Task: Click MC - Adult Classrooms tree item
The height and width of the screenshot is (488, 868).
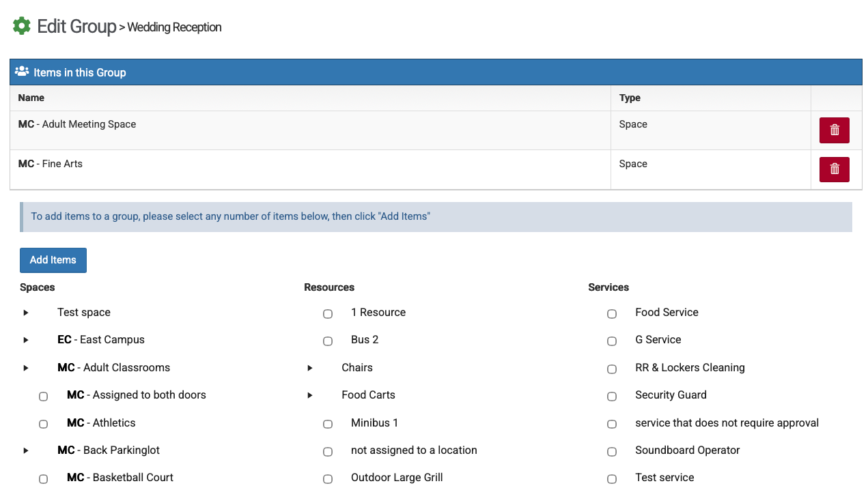Action: [113, 368]
